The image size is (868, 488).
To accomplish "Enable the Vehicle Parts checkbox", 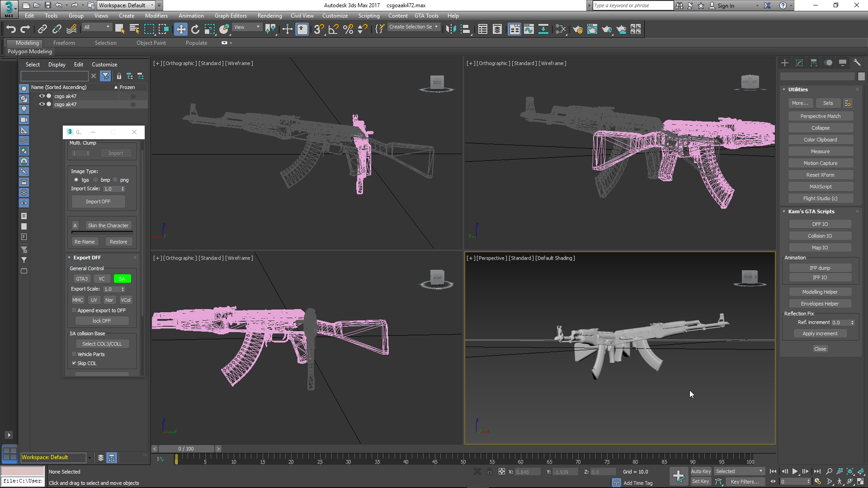I will coord(74,354).
